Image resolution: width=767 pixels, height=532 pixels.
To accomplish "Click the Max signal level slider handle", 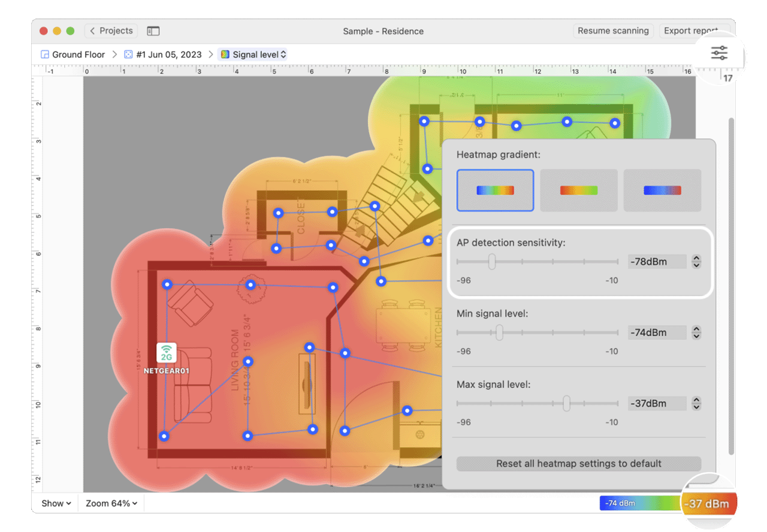I will 566,403.
